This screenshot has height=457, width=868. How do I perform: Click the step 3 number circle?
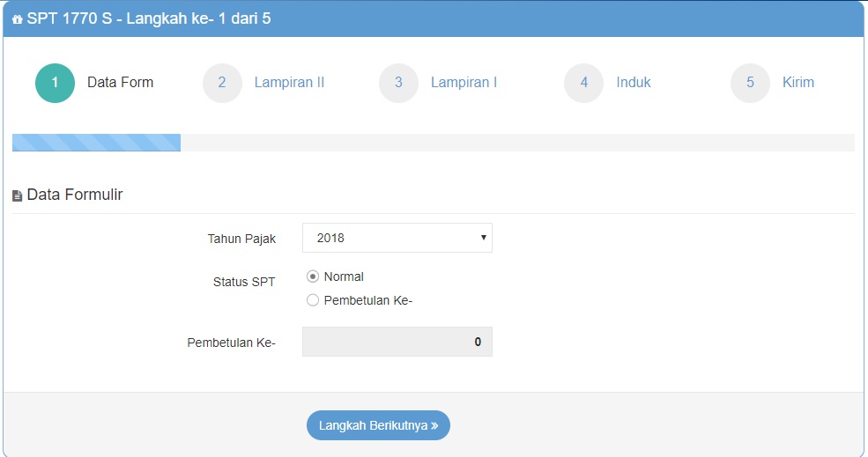[x=398, y=83]
